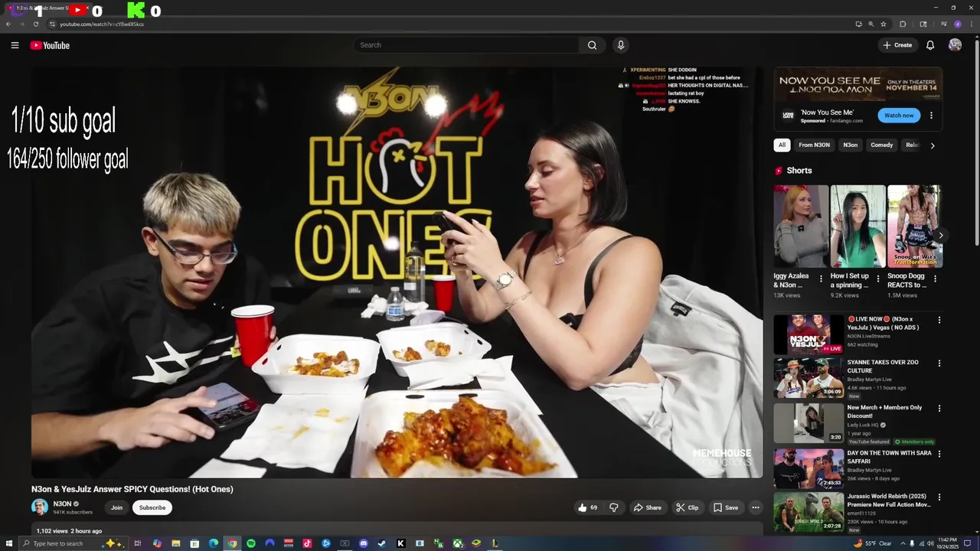This screenshot has height=551, width=980.
Task: Open the Create dropdown button
Action: 898,45
